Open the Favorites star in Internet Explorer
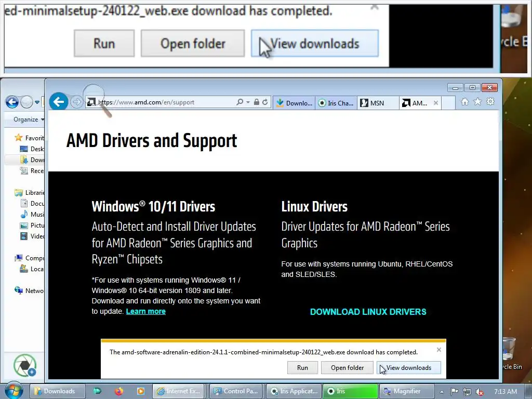Screen dimensions: 532x399 477,102
